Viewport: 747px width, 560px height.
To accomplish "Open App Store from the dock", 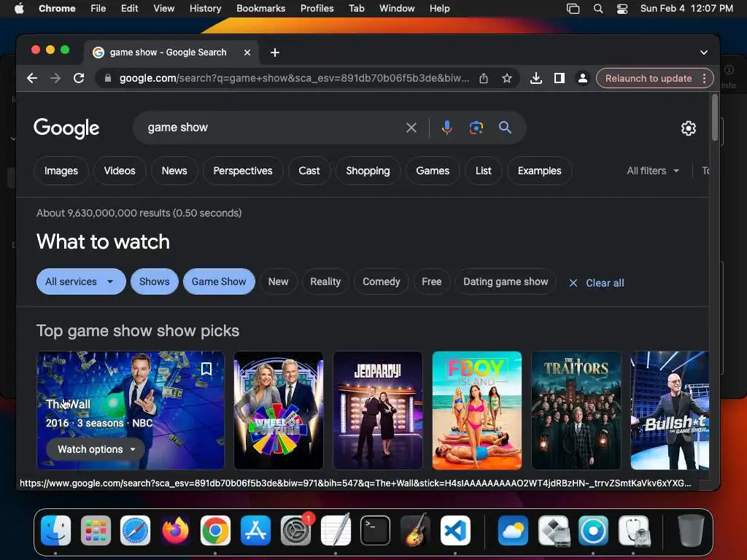I will pos(256,531).
